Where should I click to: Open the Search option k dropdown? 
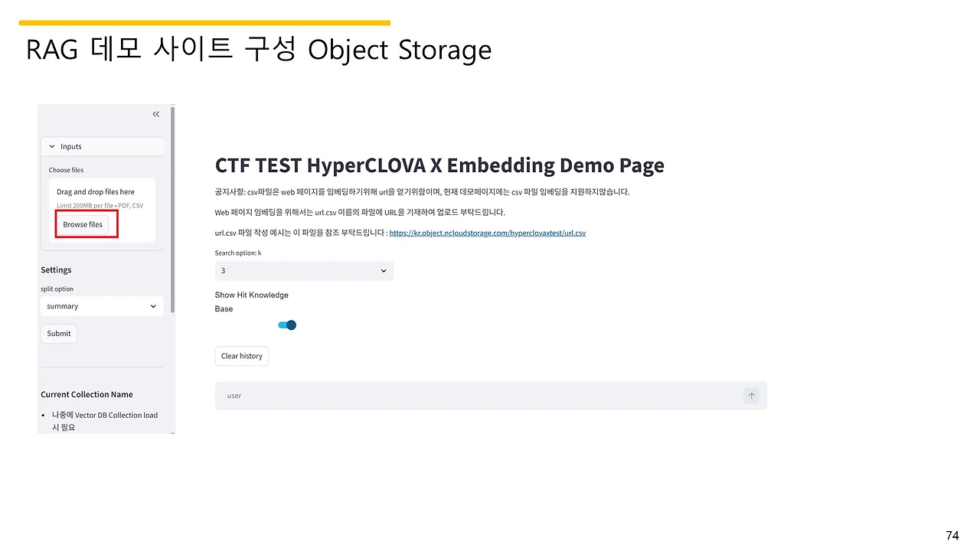coord(299,271)
